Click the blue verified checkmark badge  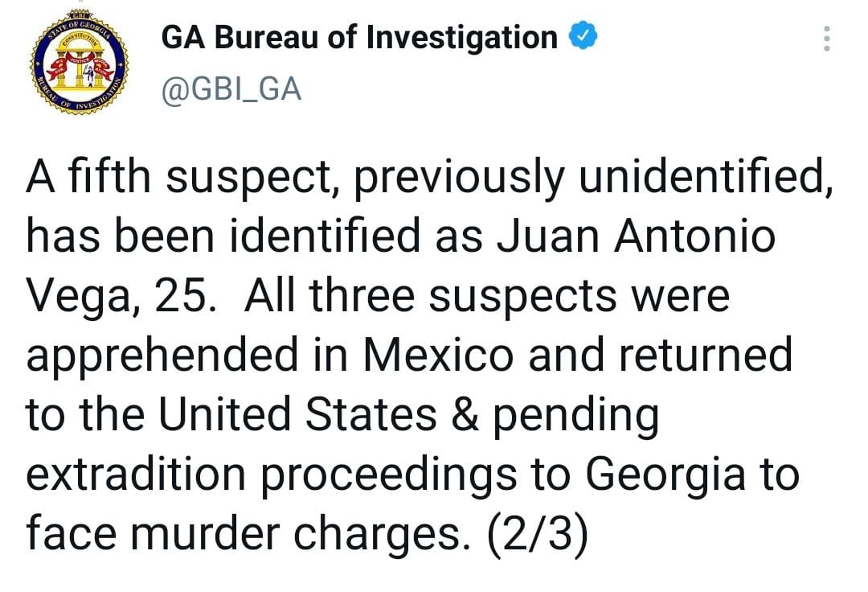583,37
